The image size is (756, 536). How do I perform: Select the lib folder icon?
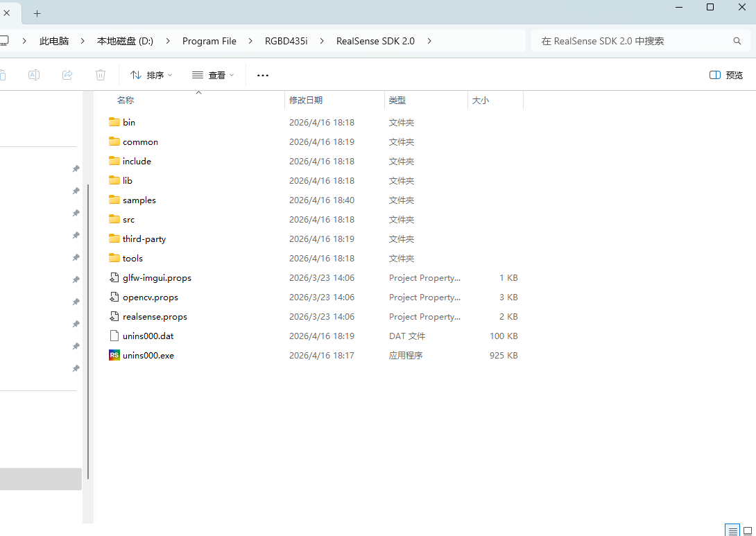[x=114, y=180]
